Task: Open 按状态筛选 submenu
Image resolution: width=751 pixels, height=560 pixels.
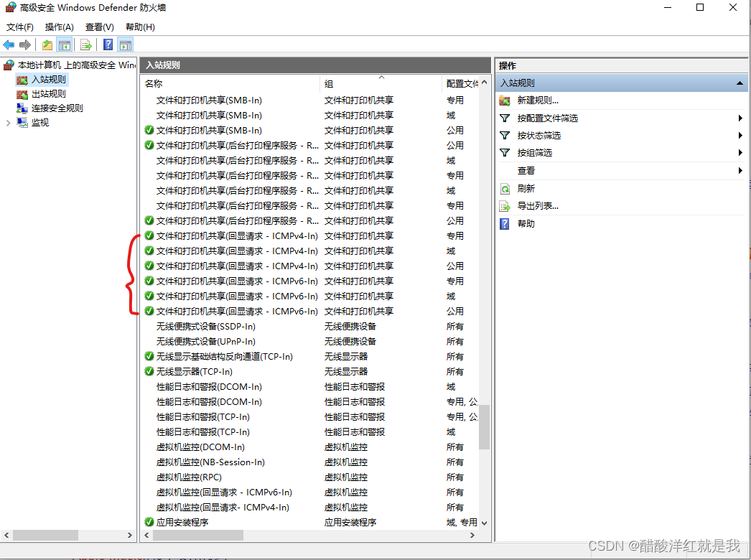Action: pyautogui.click(x=621, y=136)
